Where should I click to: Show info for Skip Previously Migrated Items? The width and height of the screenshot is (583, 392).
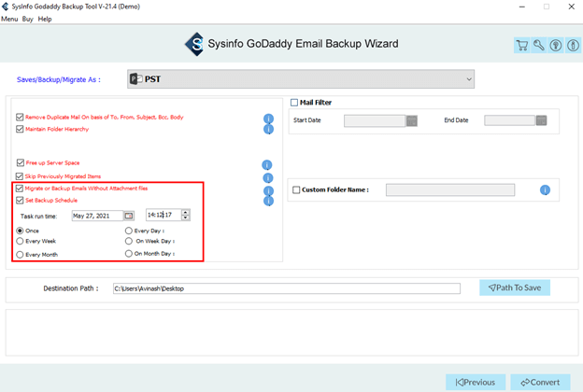click(268, 178)
